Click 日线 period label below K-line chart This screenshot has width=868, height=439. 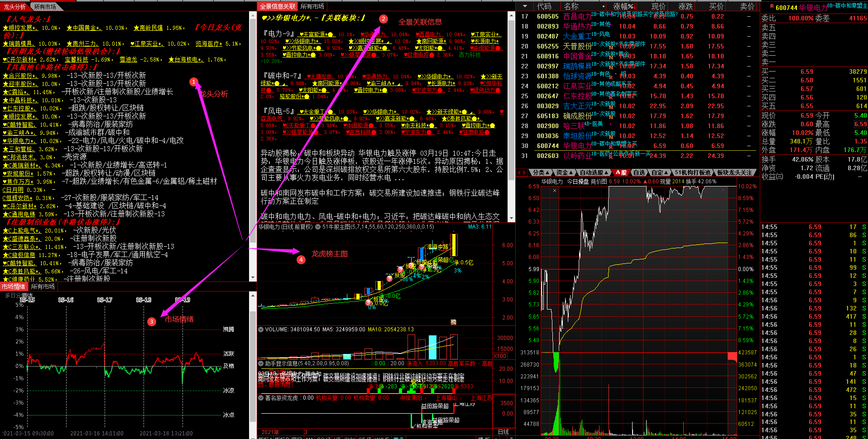[503, 432]
